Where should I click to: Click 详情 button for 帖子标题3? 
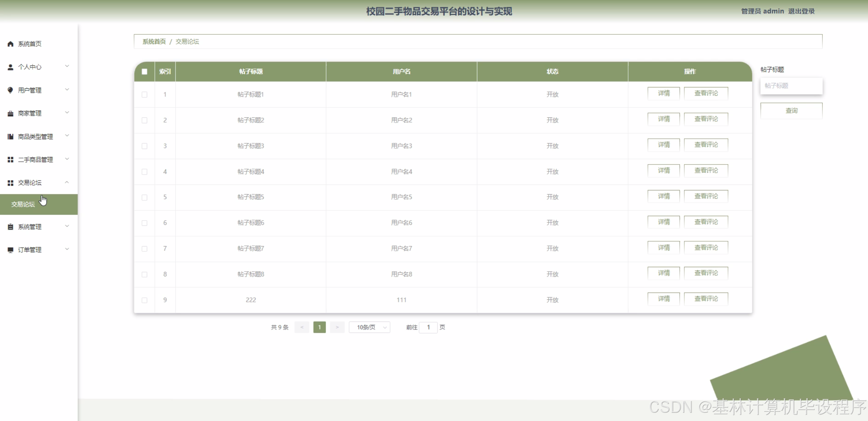click(x=664, y=145)
